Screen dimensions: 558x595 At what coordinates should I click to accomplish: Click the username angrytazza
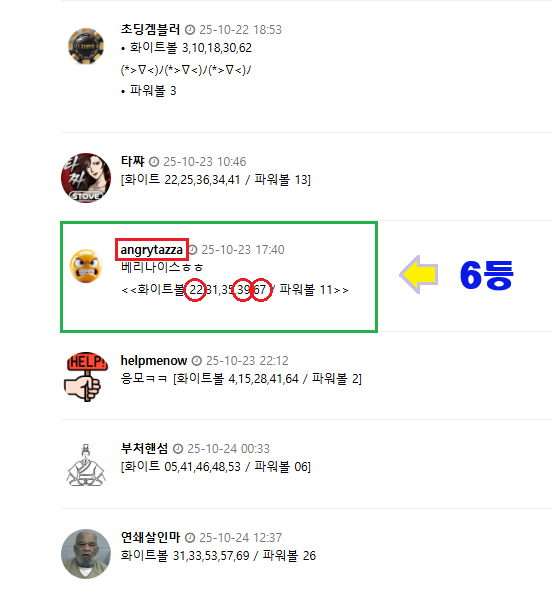pos(151,250)
